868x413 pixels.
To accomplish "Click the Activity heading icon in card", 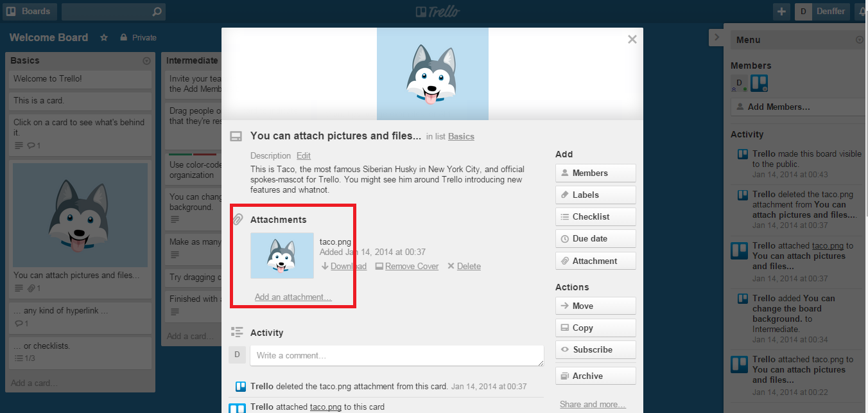I will point(236,332).
